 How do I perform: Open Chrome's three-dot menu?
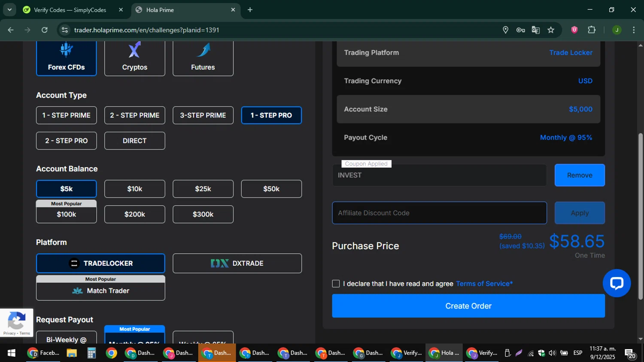(x=634, y=30)
